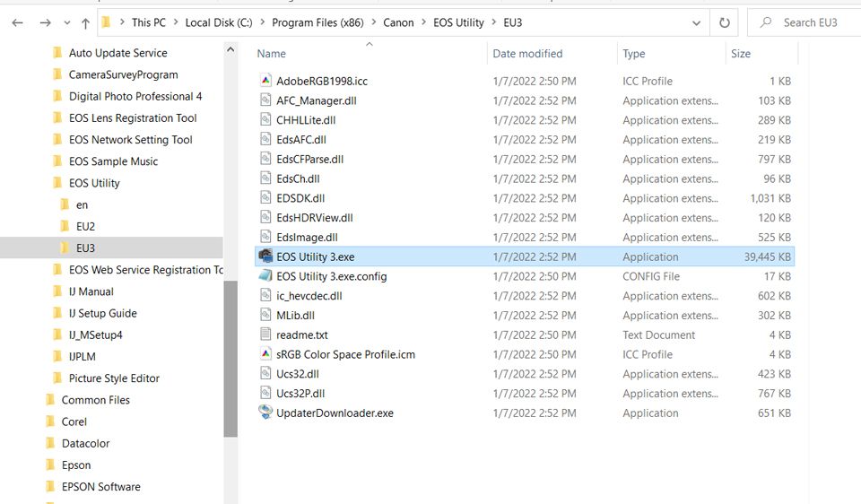The image size is (861, 504).
Task: Select the EdsHDRView.dll file name
Action: coord(315,217)
